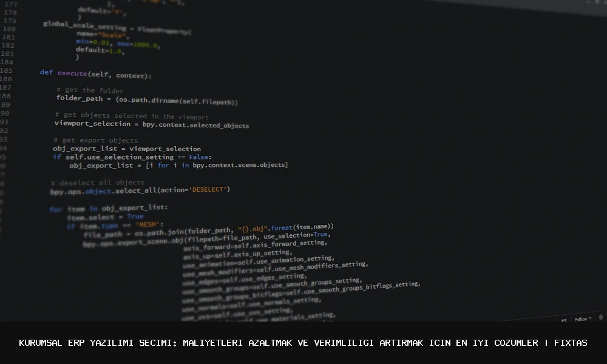Image resolution: width=607 pixels, height=364 pixels.
Task: Click line number 185 in the gutter
Action: 7,70
